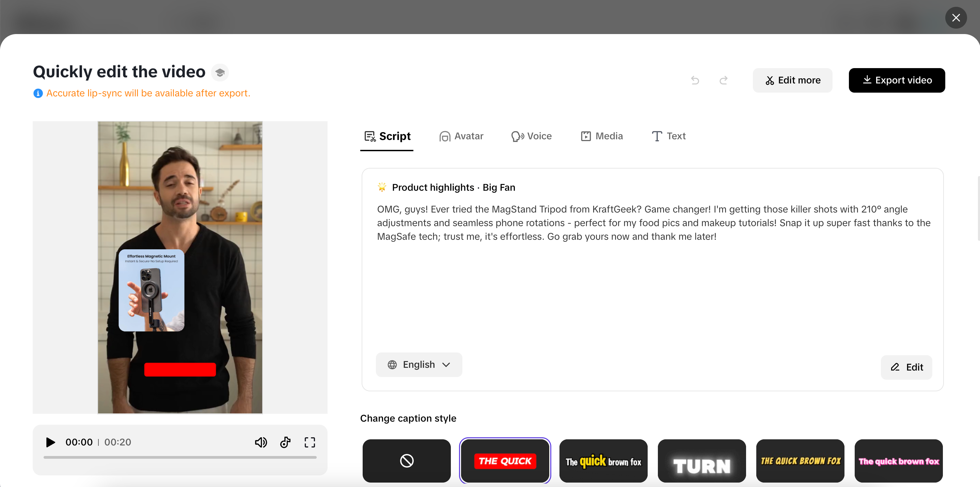Click the video progress bar
The image size is (980, 487).
pyautogui.click(x=180, y=457)
